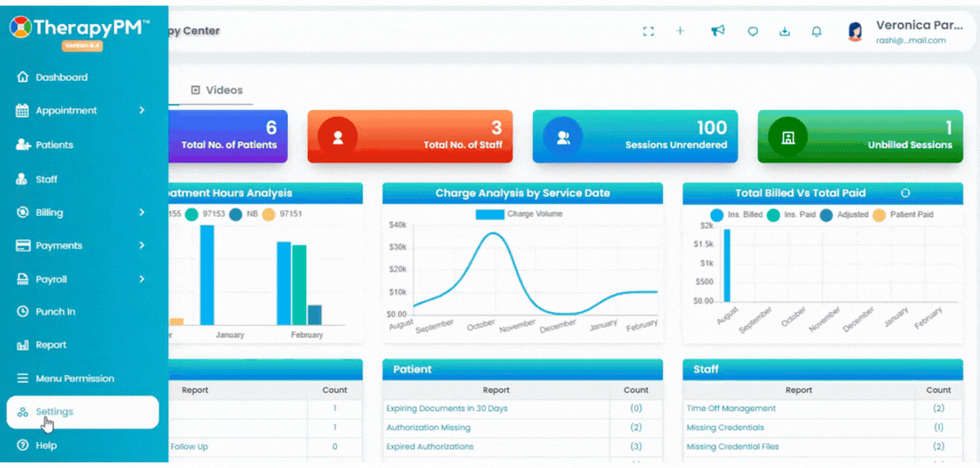Open Report menu item

(51, 345)
